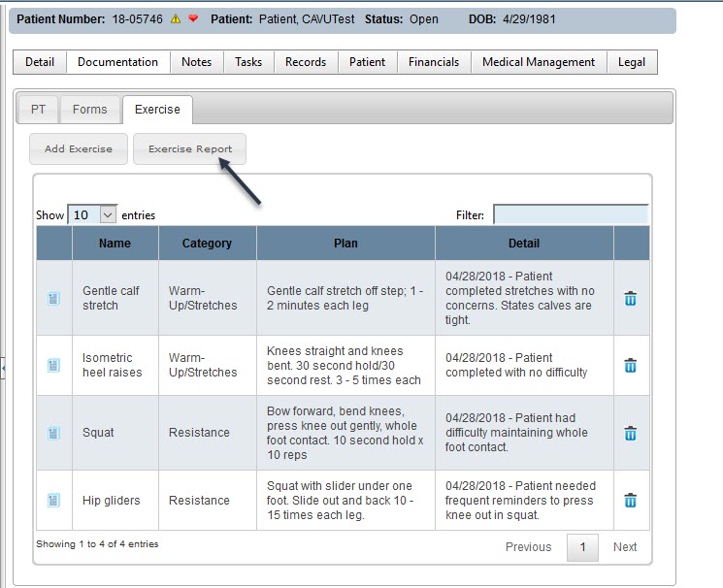
Task: Open the Show entries dropdown
Action: tap(92, 214)
